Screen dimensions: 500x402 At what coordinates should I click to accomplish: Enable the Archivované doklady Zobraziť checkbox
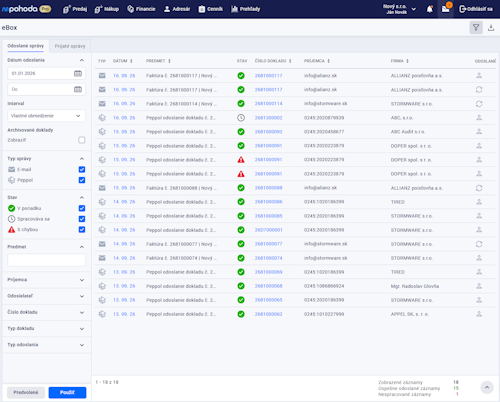82,140
